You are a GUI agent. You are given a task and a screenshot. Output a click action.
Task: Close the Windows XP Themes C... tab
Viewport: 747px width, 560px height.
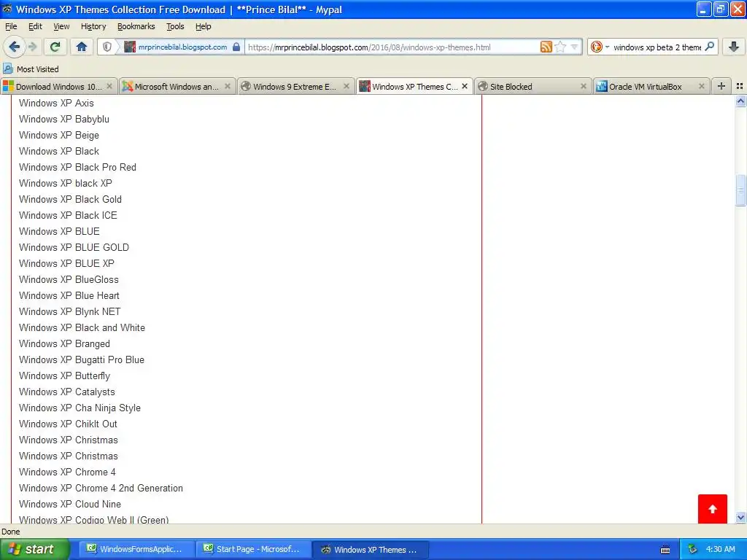(465, 86)
